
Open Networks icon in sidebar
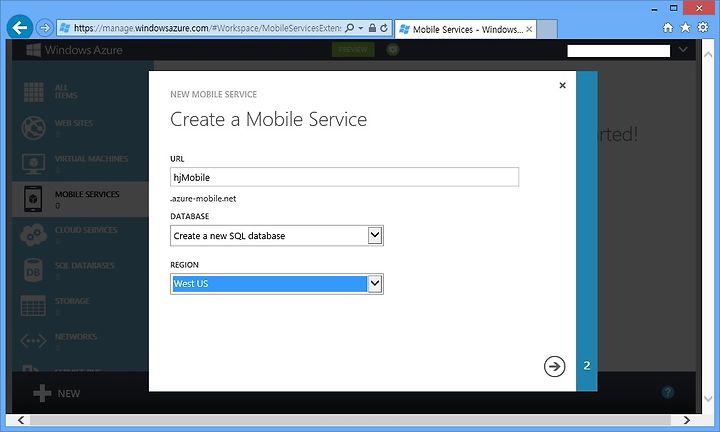(33, 341)
